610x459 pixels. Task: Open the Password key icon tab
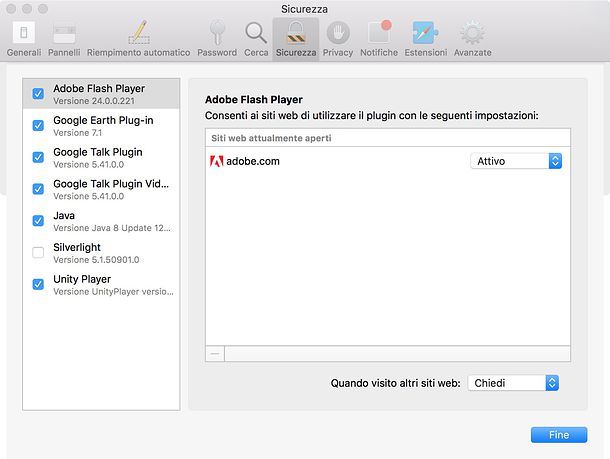click(217, 39)
